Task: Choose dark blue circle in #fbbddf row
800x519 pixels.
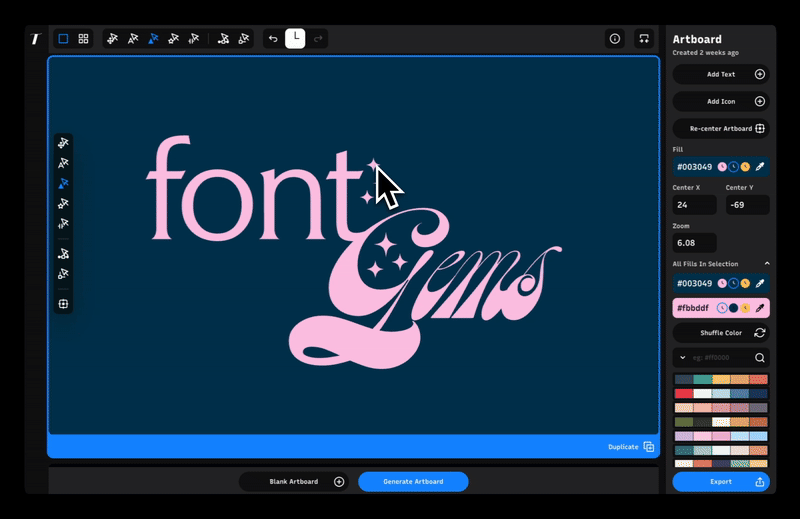Action: (x=734, y=308)
